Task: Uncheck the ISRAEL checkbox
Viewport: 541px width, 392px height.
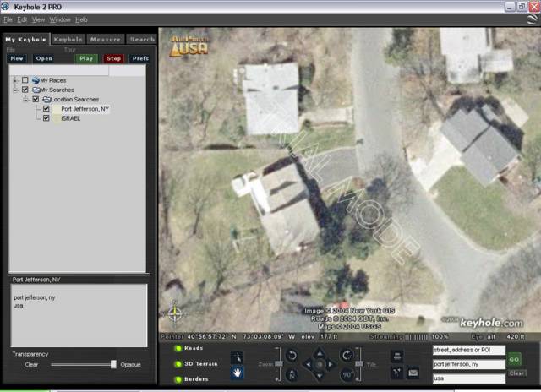Action: 46,118
